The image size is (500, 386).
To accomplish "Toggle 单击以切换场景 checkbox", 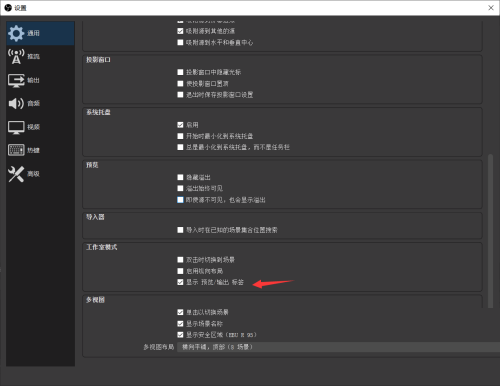I will coord(180,312).
